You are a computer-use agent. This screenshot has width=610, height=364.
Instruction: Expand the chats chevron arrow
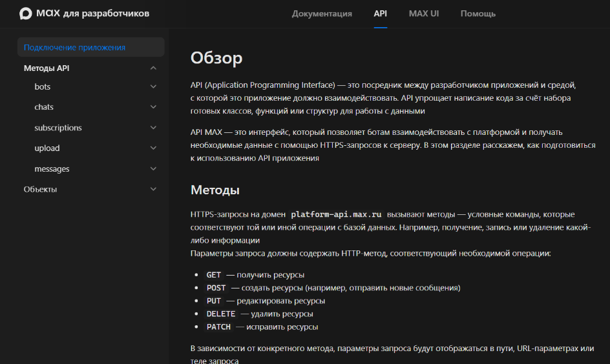(153, 107)
